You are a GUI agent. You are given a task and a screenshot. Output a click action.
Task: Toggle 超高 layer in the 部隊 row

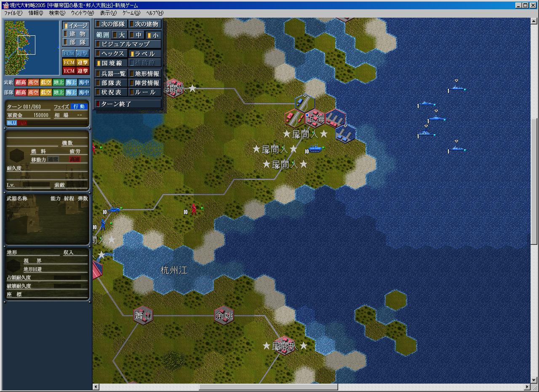coord(21,93)
